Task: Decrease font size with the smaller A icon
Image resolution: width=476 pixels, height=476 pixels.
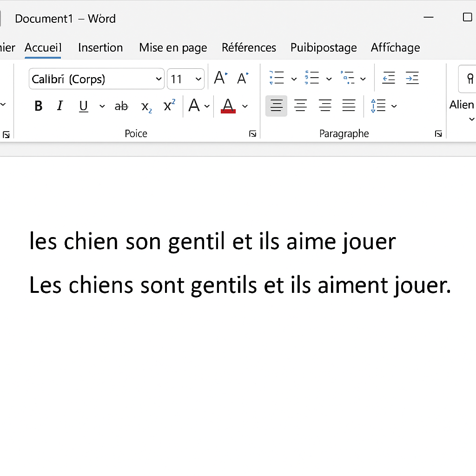Action: click(x=243, y=79)
